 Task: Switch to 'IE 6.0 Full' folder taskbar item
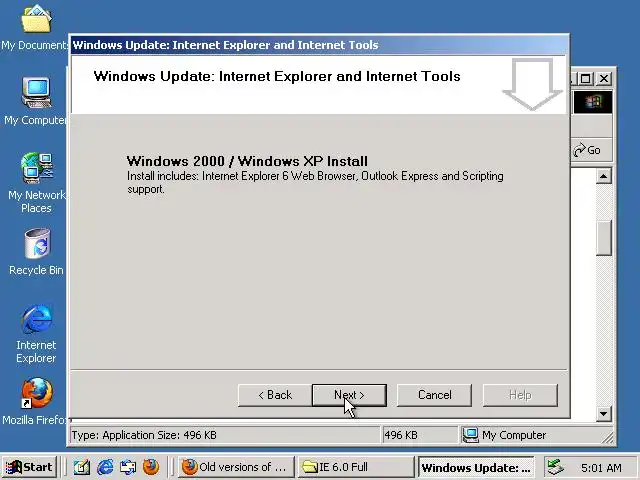[x=355, y=467]
